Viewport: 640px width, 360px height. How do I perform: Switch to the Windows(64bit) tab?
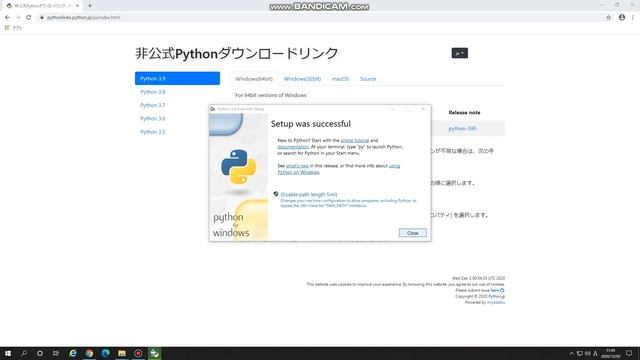coord(254,79)
